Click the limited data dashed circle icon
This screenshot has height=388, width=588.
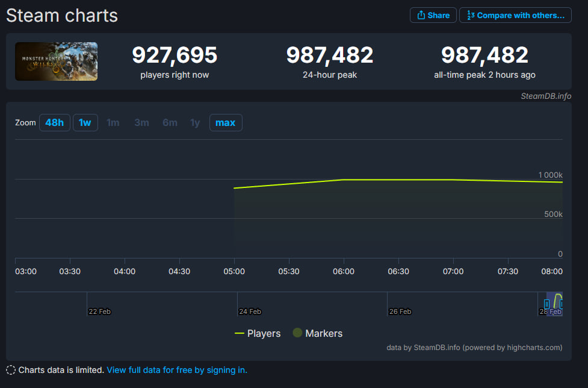[11, 370]
